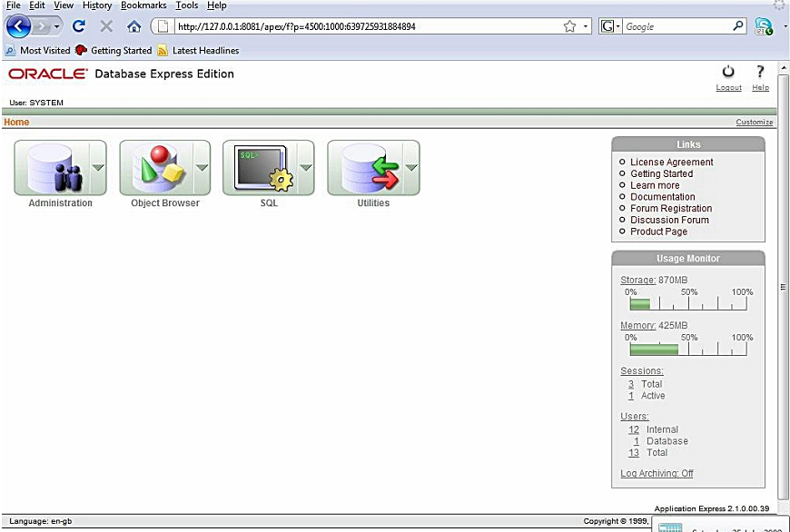Click the 1 database users count
The image size is (790, 532).
[x=637, y=441]
